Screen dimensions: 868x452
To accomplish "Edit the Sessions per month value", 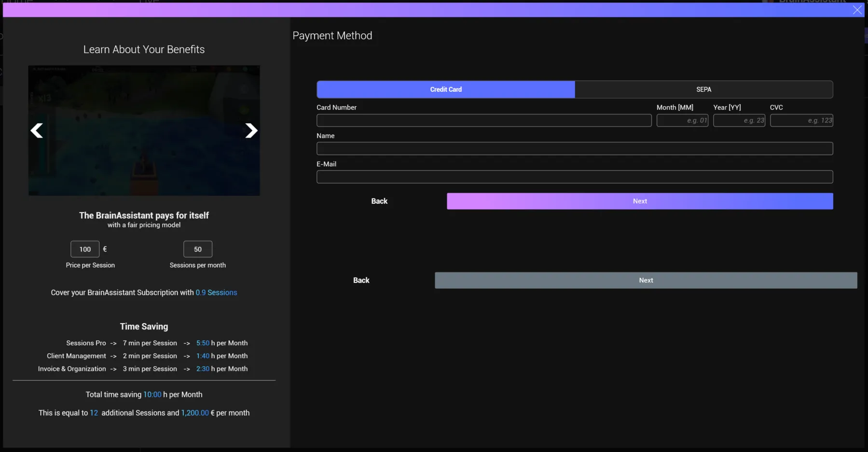I will 198,249.
